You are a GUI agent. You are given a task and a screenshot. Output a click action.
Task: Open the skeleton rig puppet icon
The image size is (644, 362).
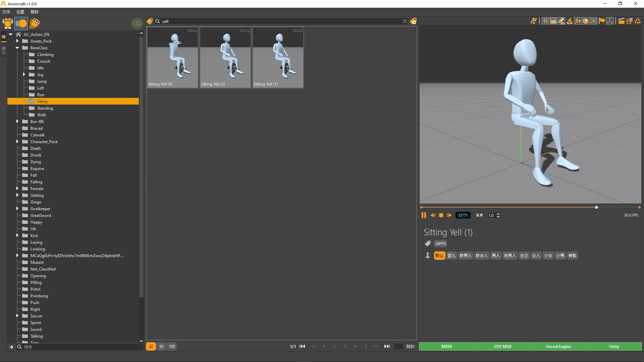coord(533,21)
